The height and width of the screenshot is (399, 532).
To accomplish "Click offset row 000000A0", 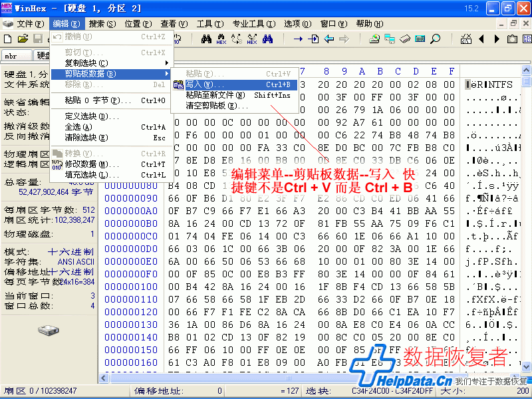I will point(131,211).
